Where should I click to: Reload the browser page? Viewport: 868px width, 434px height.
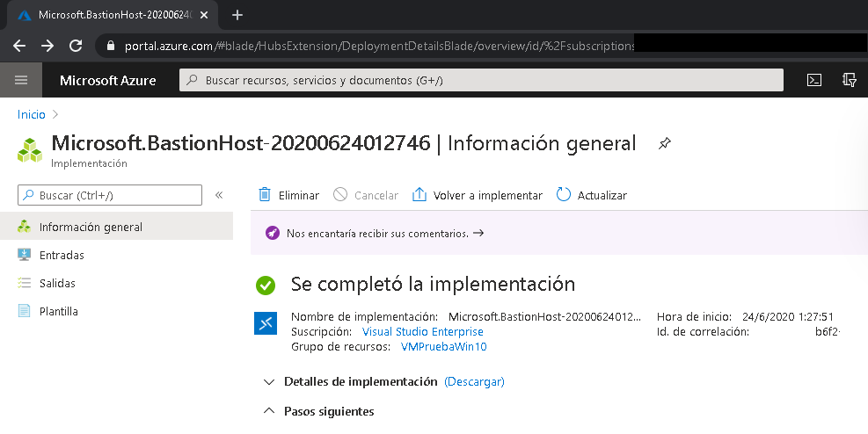[x=76, y=46]
